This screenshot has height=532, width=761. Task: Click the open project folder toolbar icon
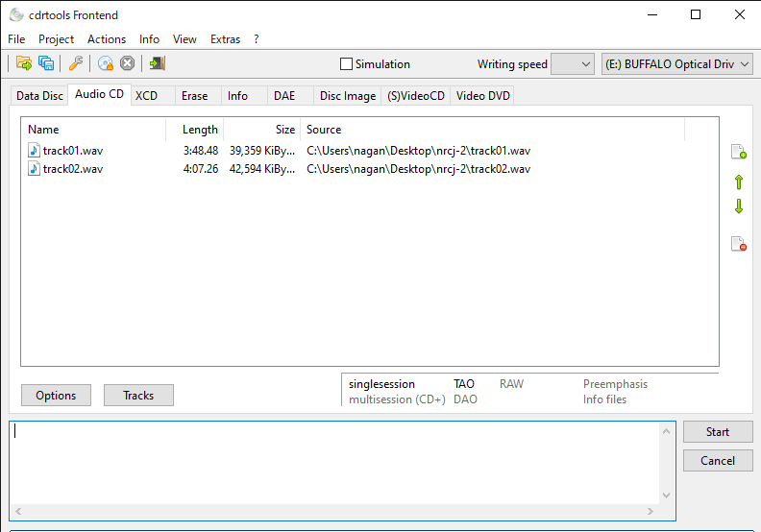click(24, 63)
